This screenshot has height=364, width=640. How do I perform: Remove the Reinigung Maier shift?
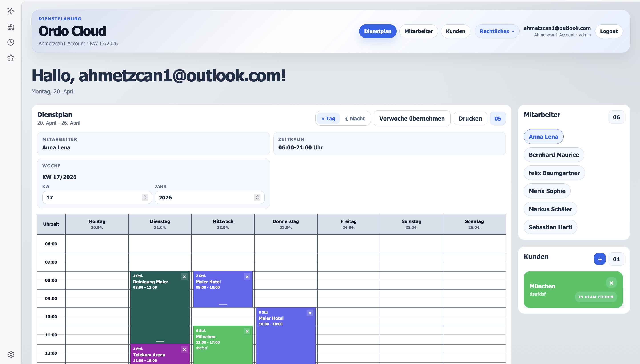184,277
